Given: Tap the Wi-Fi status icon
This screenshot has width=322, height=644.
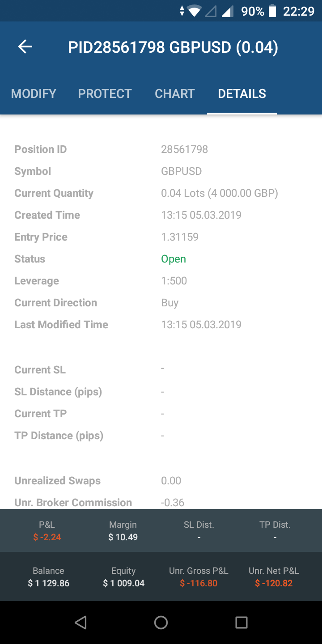Looking at the screenshot, I should pyautogui.click(x=195, y=11).
